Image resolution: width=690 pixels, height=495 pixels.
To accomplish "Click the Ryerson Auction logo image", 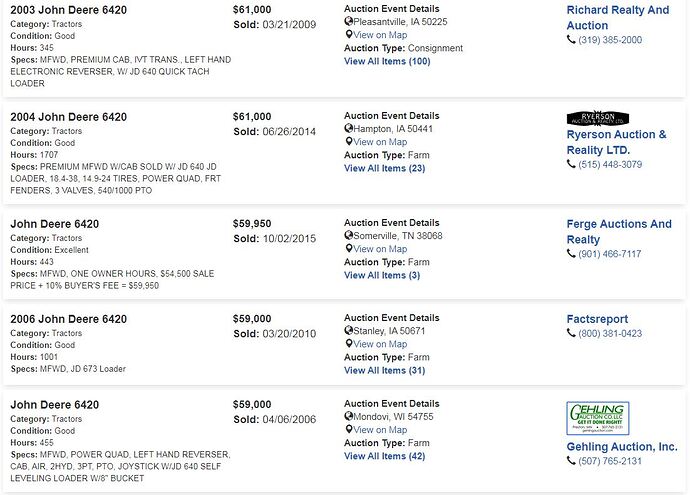I will click(598, 118).
